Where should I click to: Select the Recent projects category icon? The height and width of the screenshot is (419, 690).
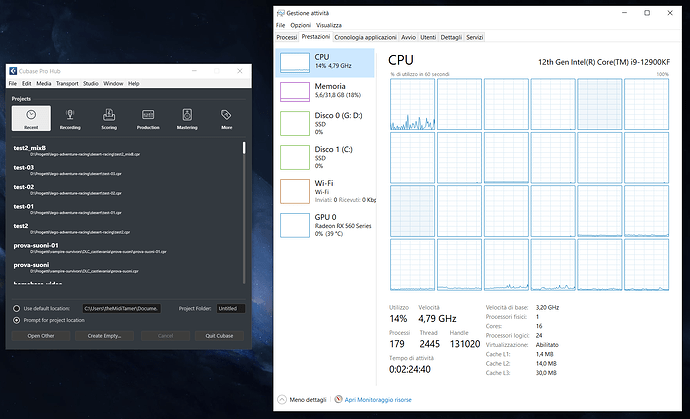pyautogui.click(x=31, y=118)
